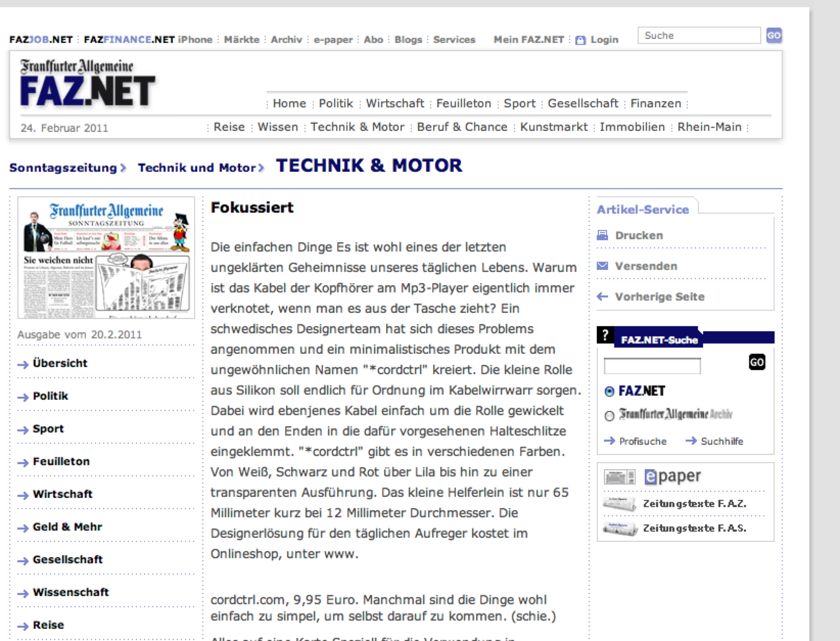Screen dimensions: 840x641
Task: Open Wirtschaft in the top navigation
Action: point(395,103)
